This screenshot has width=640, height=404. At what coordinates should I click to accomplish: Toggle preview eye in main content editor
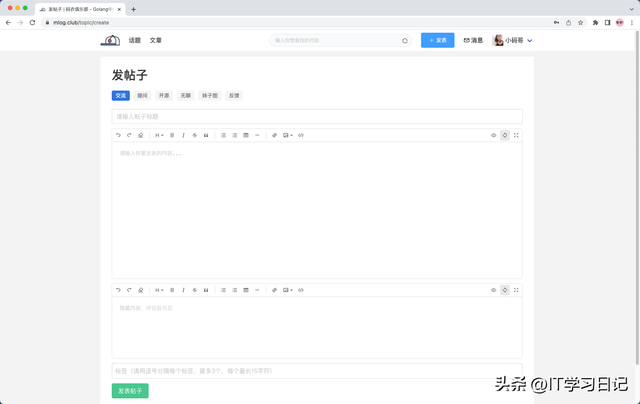pyautogui.click(x=493, y=135)
